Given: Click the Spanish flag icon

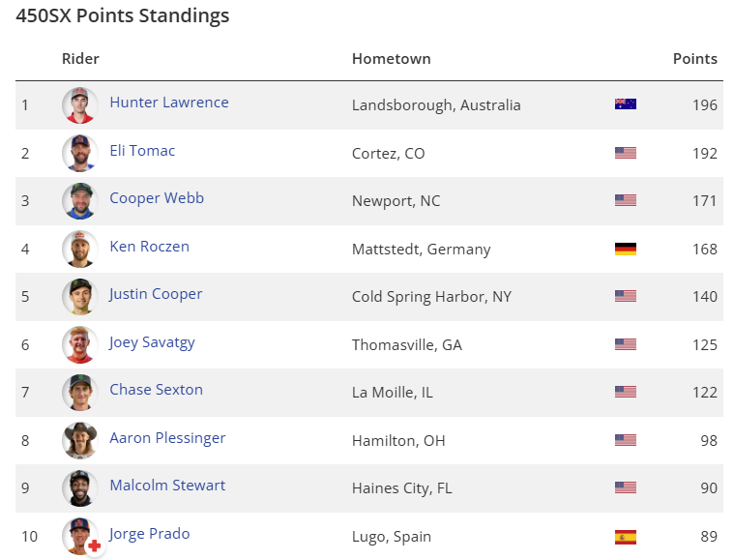Looking at the screenshot, I should pos(625,536).
